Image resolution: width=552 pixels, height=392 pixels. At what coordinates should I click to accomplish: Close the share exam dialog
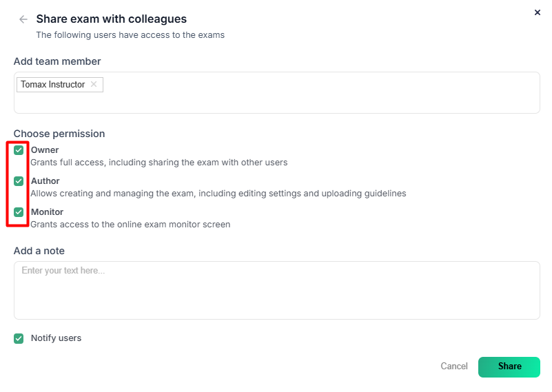click(x=538, y=12)
